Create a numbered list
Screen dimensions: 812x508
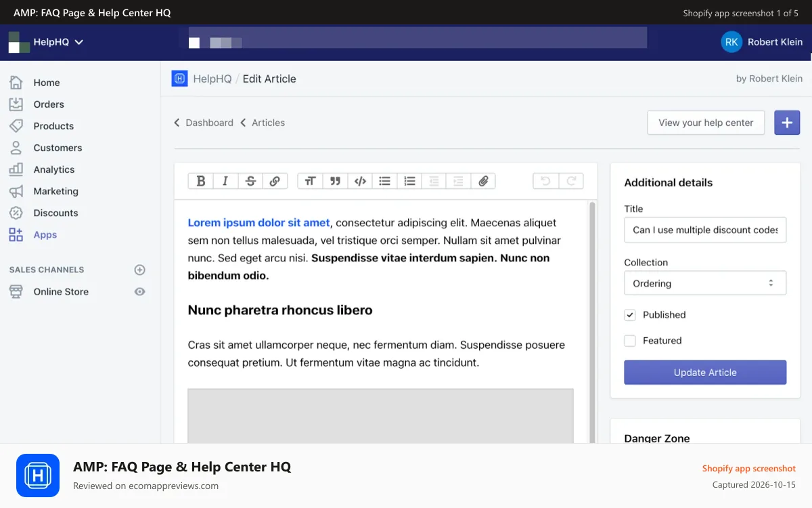coord(409,181)
